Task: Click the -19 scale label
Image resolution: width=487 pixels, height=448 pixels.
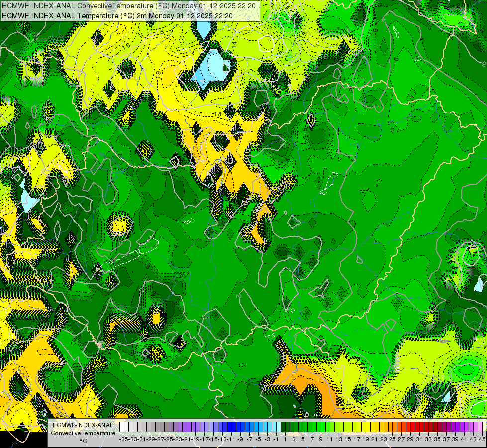Action: tap(195, 439)
